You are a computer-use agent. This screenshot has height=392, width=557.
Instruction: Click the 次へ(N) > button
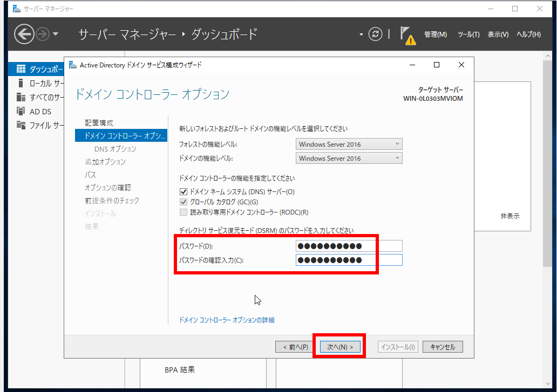click(340, 347)
